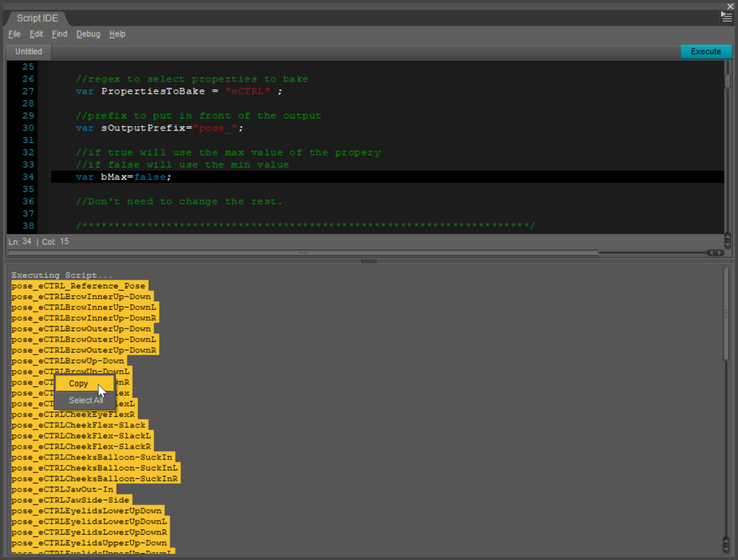Click output line pose_eCTRLEyelidsUpperUp-Down
The image size is (738, 560).
(x=89, y=543)
